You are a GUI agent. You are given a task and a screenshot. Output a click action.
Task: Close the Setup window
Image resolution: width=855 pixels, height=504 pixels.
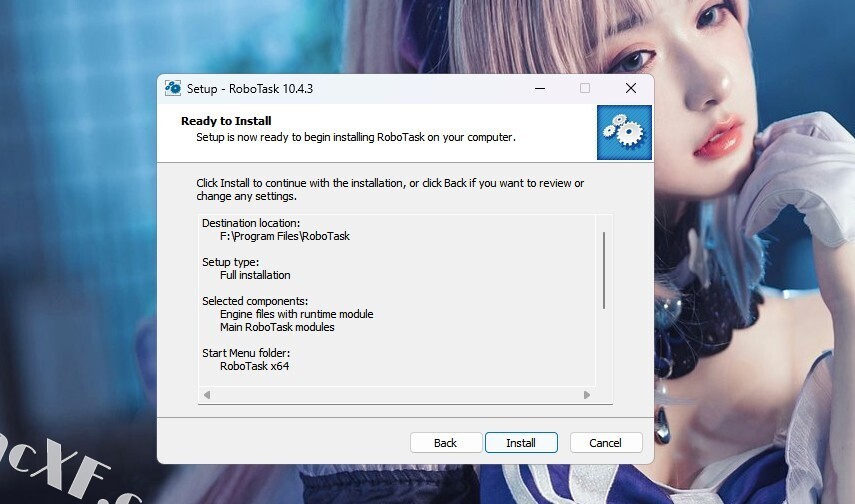coord(631,88)
